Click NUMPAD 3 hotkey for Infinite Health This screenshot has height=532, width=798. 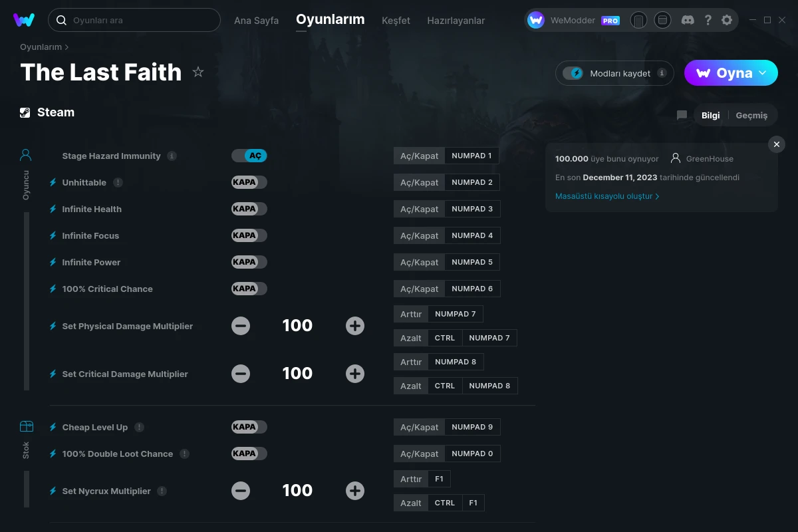[x=472, y=209]
